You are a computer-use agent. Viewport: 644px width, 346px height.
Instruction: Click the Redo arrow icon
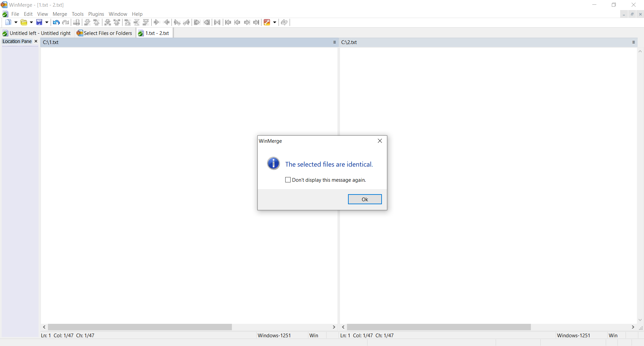(x=66, y=23)
